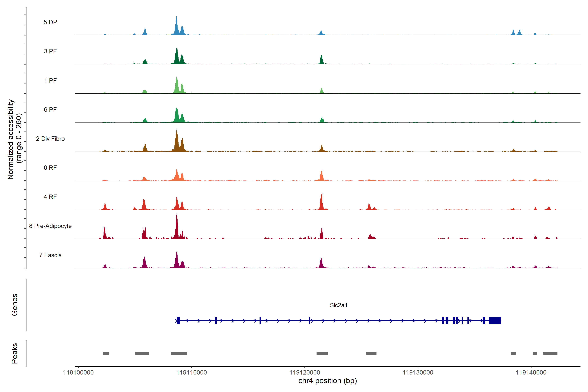Click the Genes panel label

(x=15, y=305)
